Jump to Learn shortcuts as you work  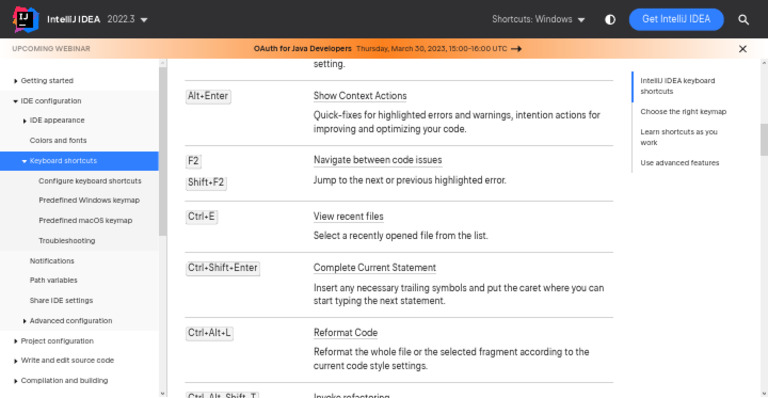(x=678, y=137)
